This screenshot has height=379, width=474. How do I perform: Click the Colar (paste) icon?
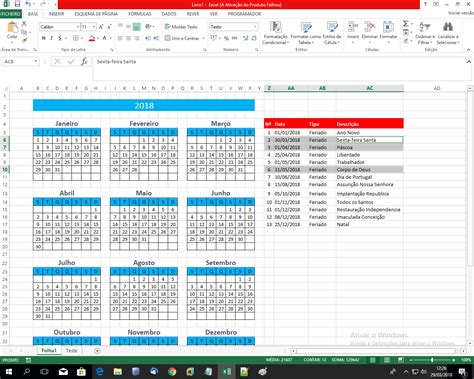[x=12, y=27]
